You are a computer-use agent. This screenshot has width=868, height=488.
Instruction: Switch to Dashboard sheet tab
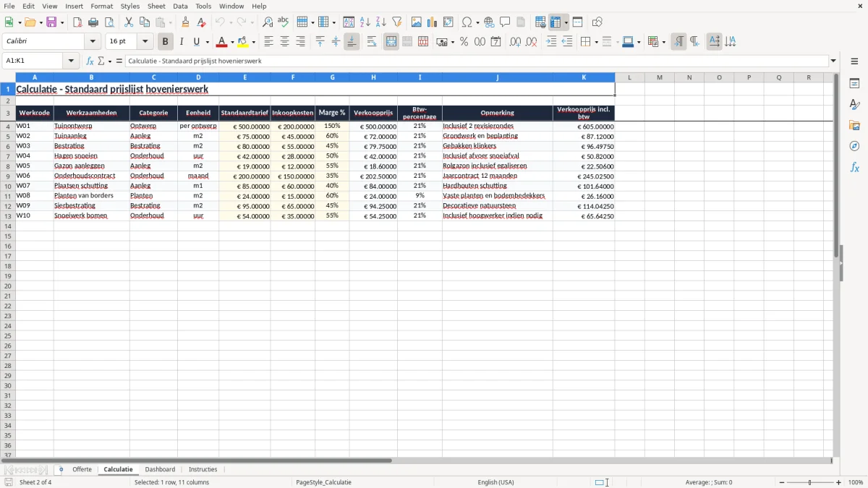pos(160,469)
